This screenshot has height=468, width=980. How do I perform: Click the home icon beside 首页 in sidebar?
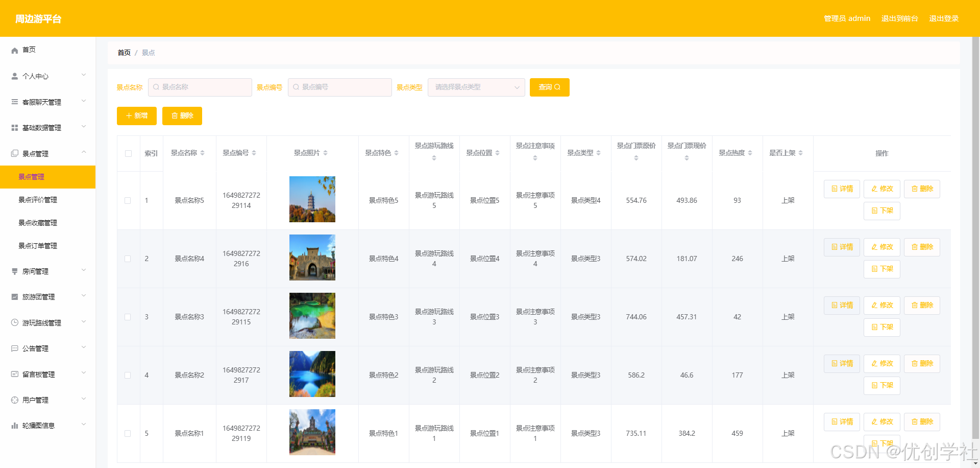[x=15, y=50]
